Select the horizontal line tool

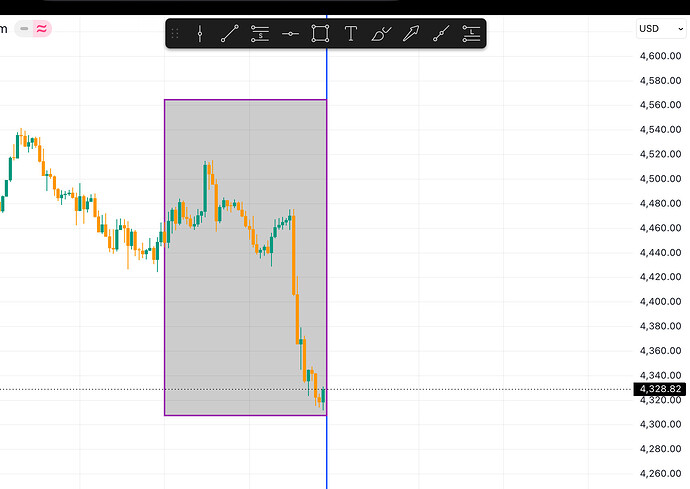290,33
